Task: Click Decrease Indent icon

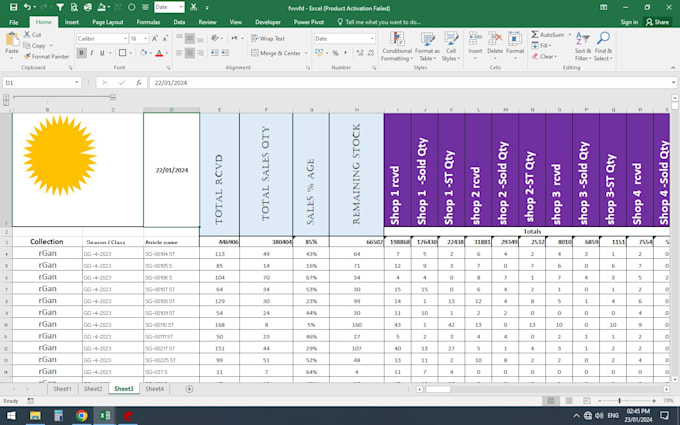Action: pos(214,53)
